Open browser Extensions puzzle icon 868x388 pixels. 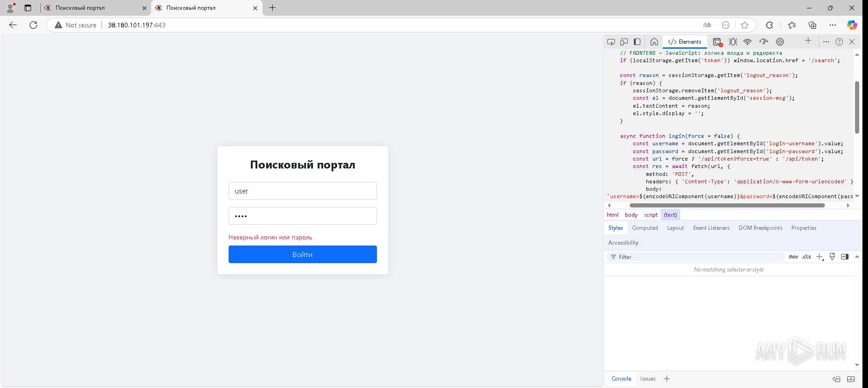[x=769, y=25]
